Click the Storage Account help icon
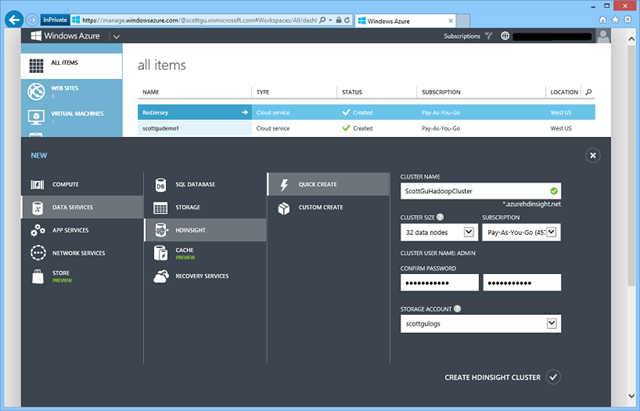The height and width of the screenshot is (411, 640). tap(457, 309)
